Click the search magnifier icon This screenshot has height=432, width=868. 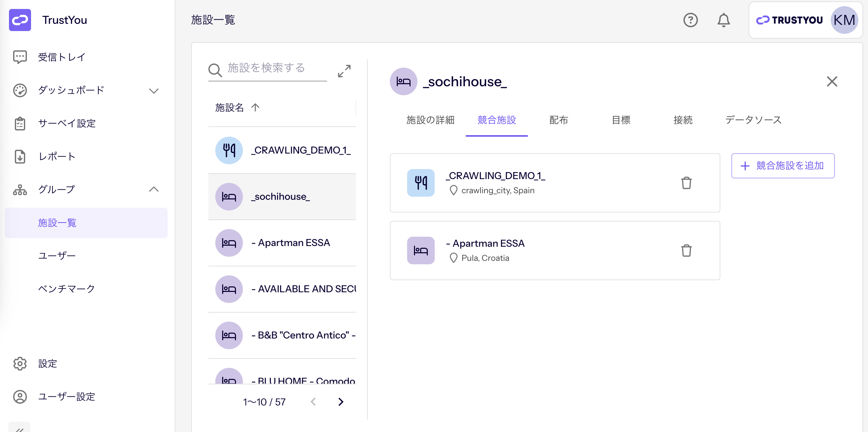coord(215,70)
